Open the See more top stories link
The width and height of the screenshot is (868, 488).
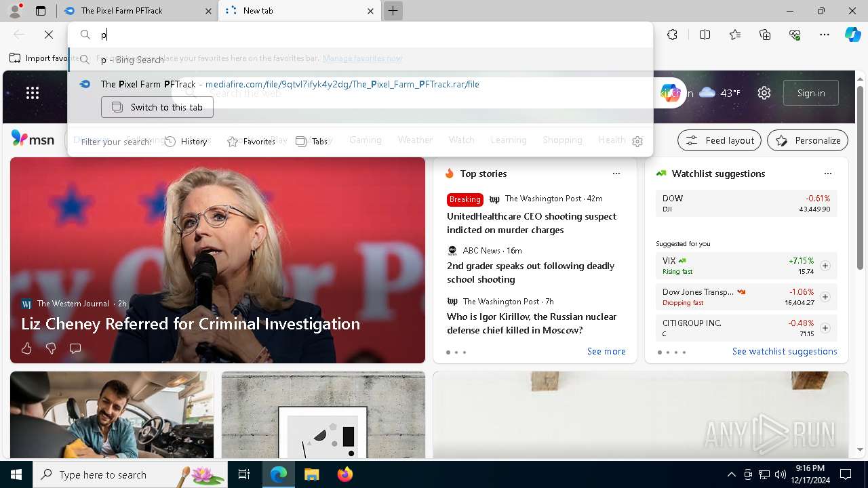click(x=606, y=351)
